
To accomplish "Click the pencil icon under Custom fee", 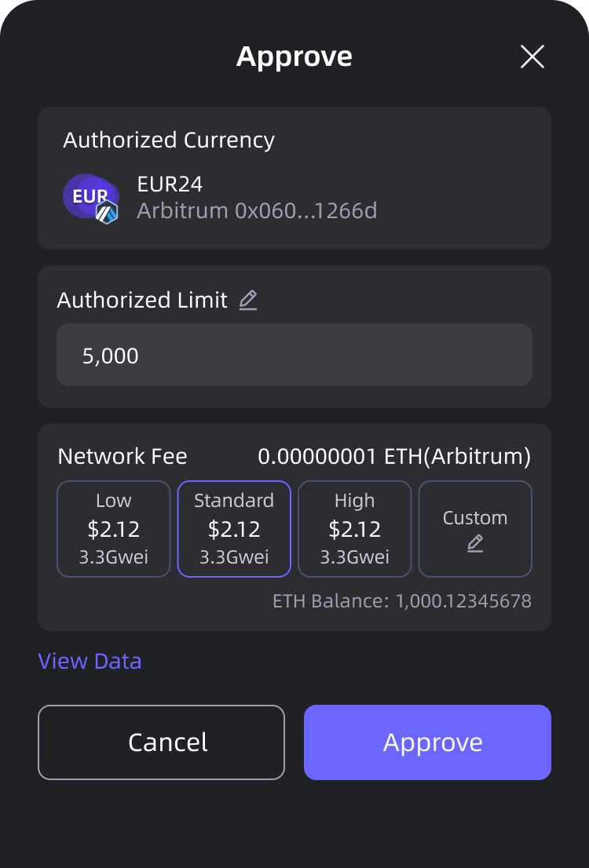I will coord(475,543).
